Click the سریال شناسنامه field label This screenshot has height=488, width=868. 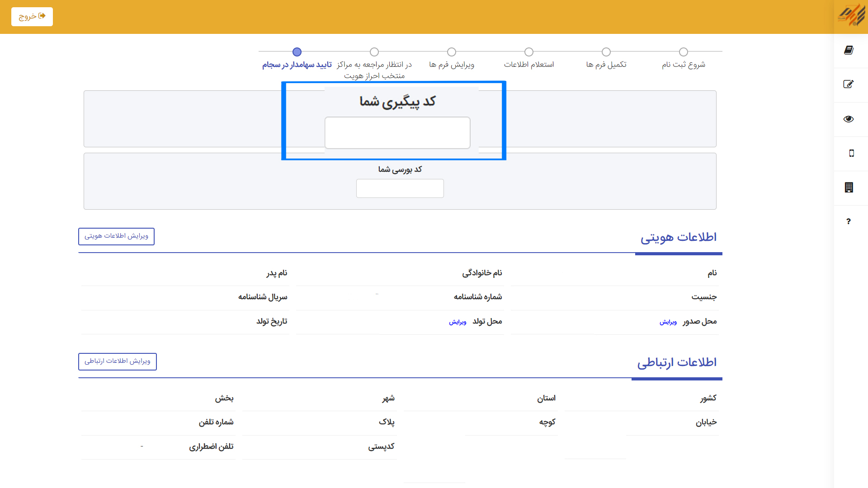coord(263,297)
